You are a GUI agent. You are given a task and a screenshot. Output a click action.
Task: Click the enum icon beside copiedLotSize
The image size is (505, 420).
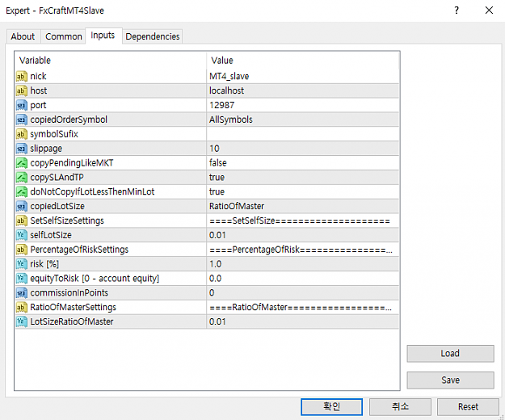(21, 207)
